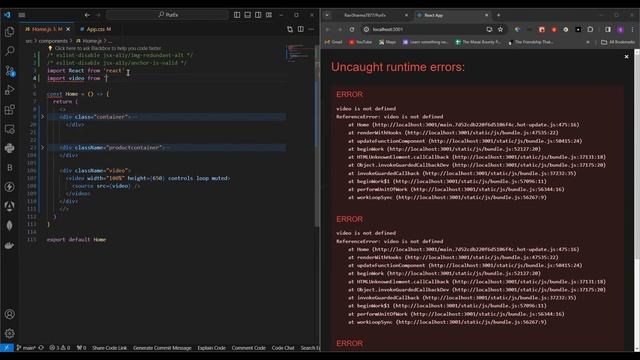Image resolution: width=640 pixels, height=360 pixels.
Task: Click Explain Code in status bar
Action: click(211, 348)
